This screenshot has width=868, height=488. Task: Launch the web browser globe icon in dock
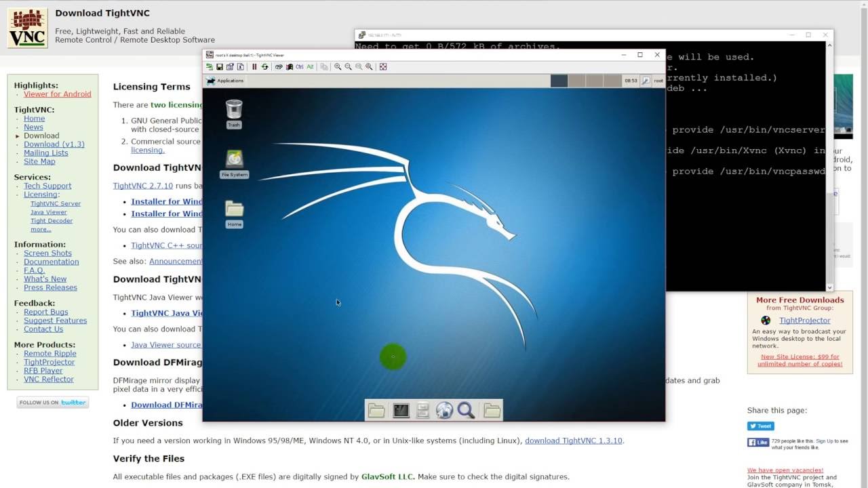click(x=444, y=410)
